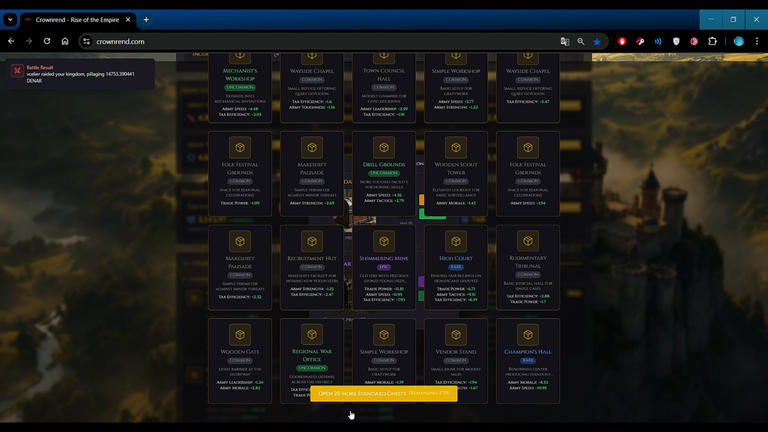768x432 pixels.
Task: Switch to the Crownrend - Rise of the Empire tab
Action: tap(77, 20)
